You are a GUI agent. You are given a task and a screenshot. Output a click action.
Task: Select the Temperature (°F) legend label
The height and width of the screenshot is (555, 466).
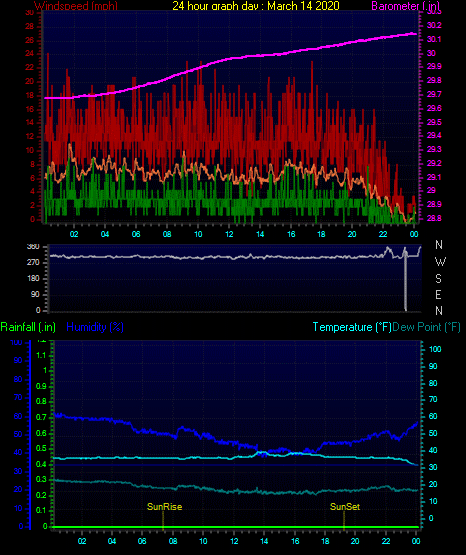tap(352, 327)
